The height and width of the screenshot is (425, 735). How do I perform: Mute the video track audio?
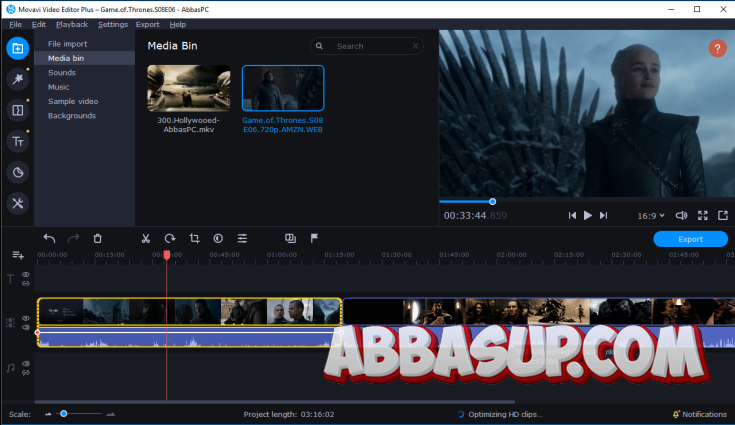tap(26, 327)
